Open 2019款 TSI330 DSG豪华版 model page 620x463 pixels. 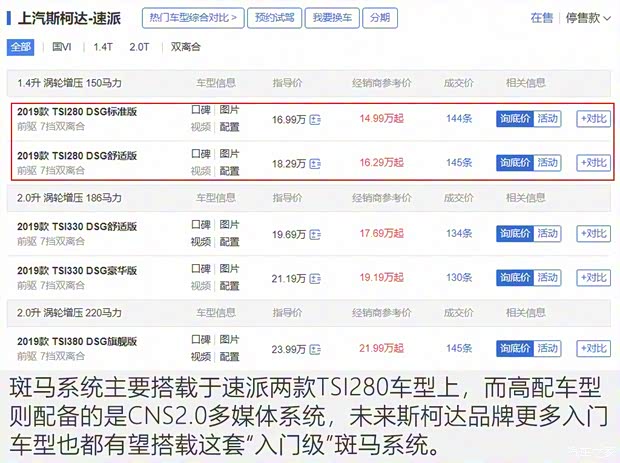[x=77, y=271]
